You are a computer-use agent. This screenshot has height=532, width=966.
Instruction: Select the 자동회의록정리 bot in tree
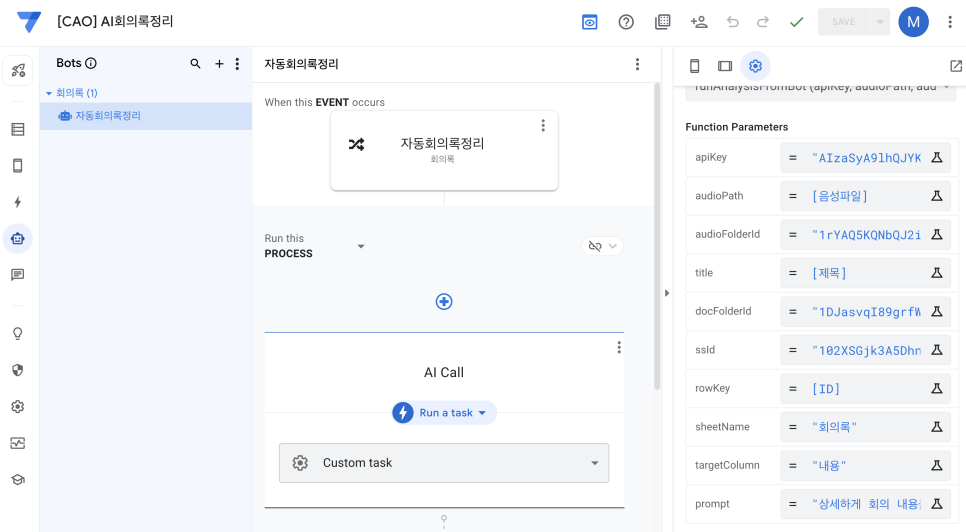[146, 116]
